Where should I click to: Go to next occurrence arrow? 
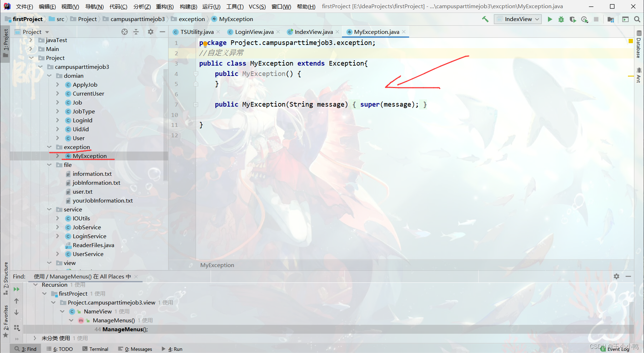click(x=16, y=312)
